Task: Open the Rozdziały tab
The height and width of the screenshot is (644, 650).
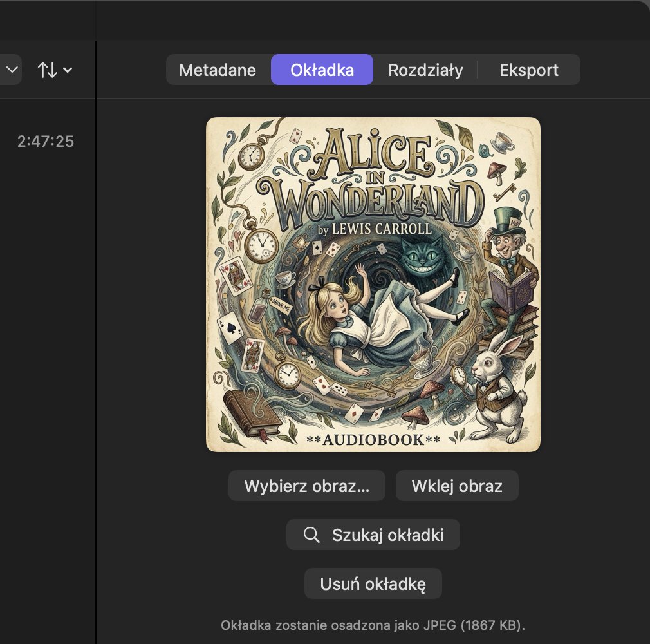Action: point(426,70)
